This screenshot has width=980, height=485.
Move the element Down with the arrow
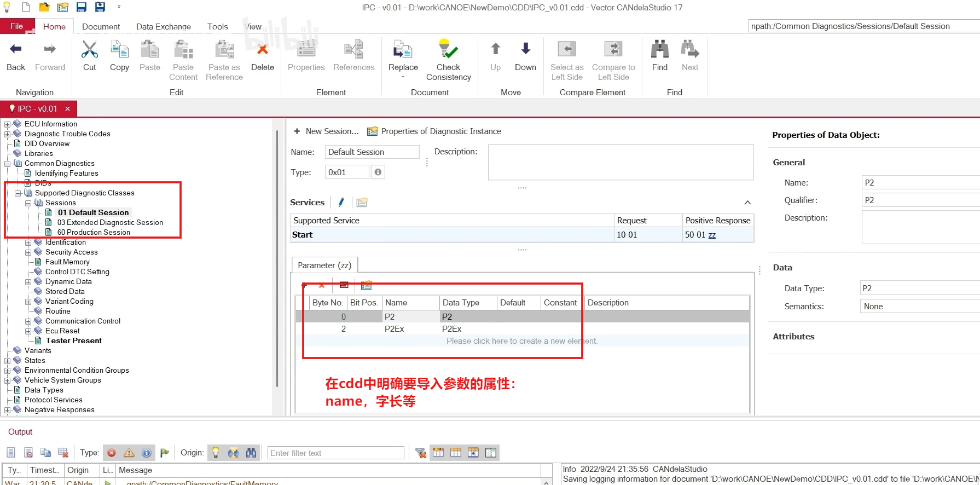pyautogui.click(x=525, y=56)
